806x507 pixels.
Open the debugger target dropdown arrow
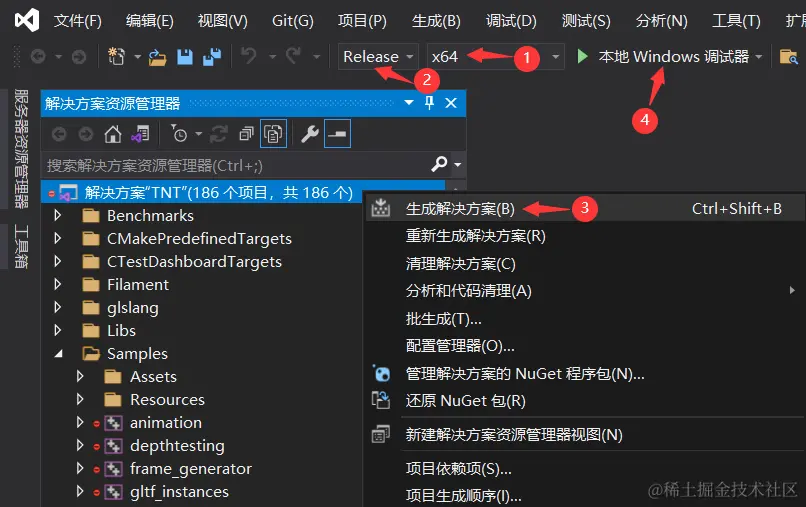click(x=759, y=57)
